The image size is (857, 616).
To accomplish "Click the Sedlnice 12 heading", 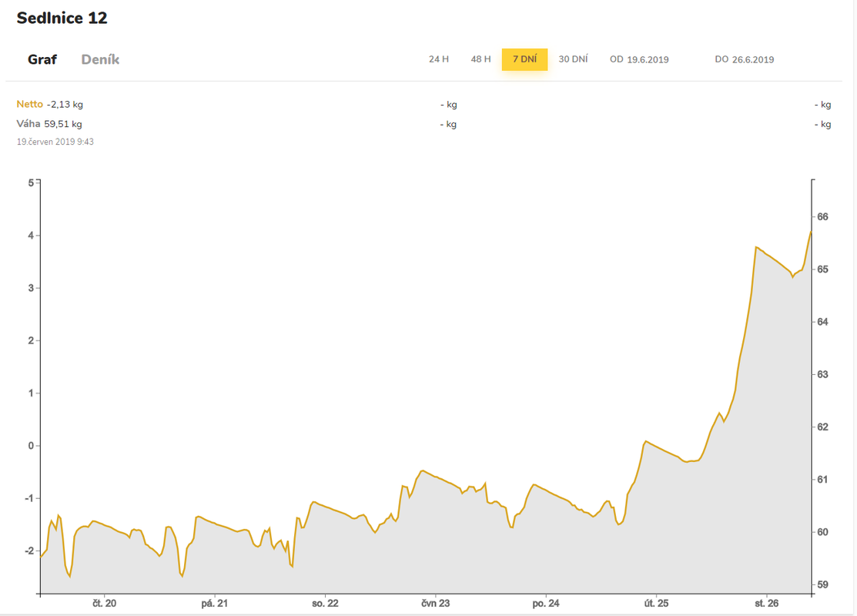I will (x=62, y=18).
